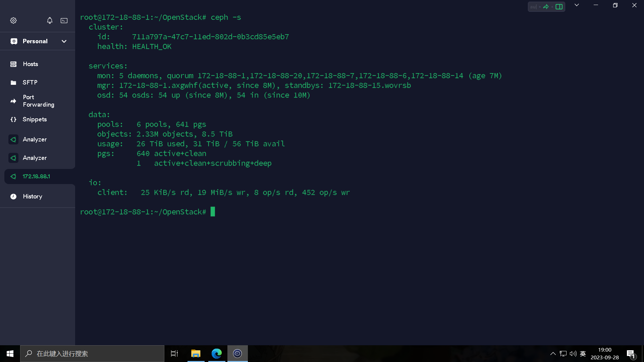Click the 172.18.88.1 Ubuntu icon
This screenshot has width=644, height=362.
tap(13, 176)
